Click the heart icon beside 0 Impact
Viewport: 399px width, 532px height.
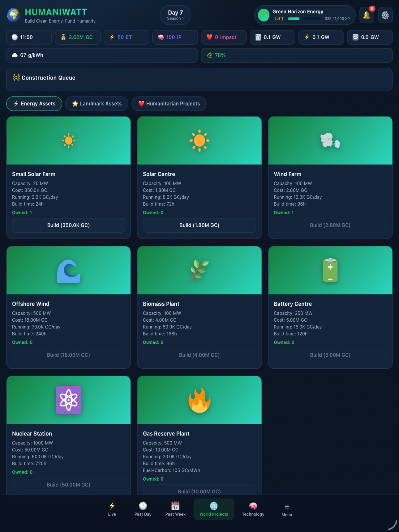209,37
